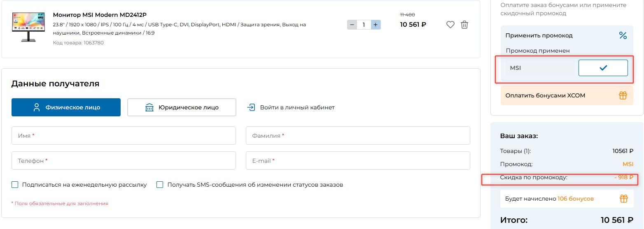This screenshot has height=229, width=644.
Task: Increase monitor quantity with plus button
Action: (375, 25)
